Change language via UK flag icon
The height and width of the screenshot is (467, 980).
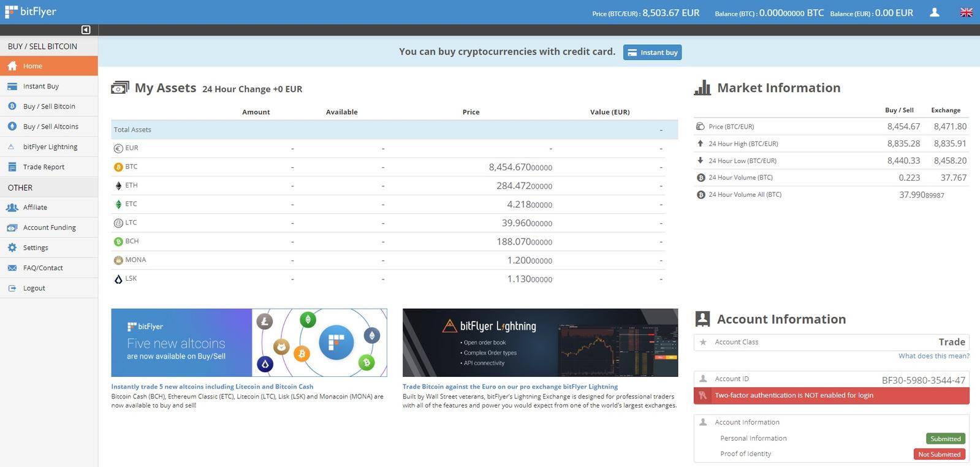(967, 12)
